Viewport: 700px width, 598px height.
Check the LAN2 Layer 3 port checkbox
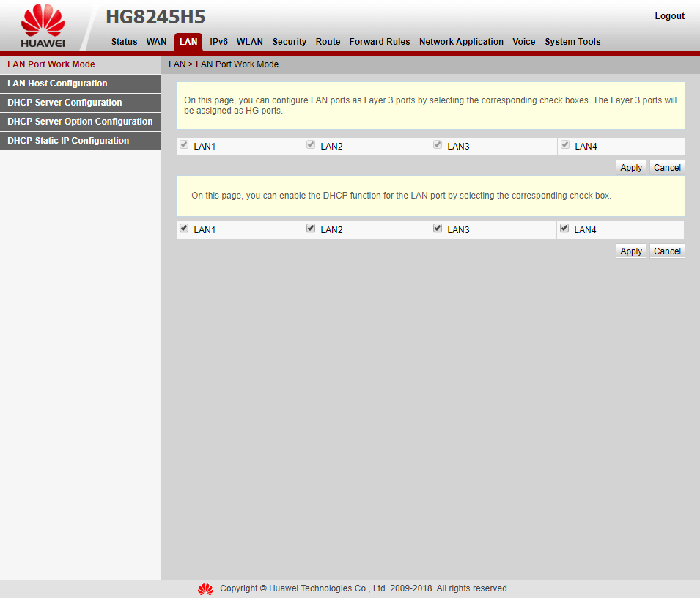(310, 144)
